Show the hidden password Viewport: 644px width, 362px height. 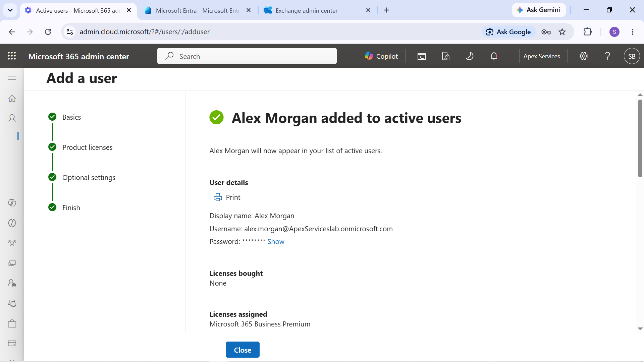276,242
